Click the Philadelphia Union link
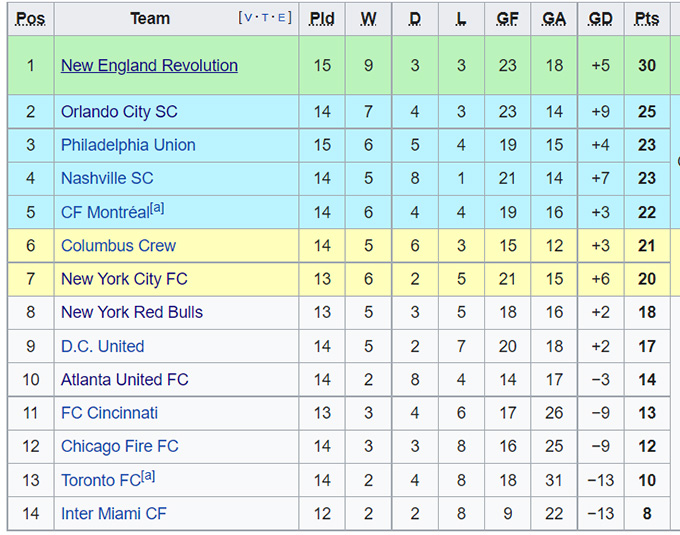This screenshot has width=680, height=535. coord(128,145)
